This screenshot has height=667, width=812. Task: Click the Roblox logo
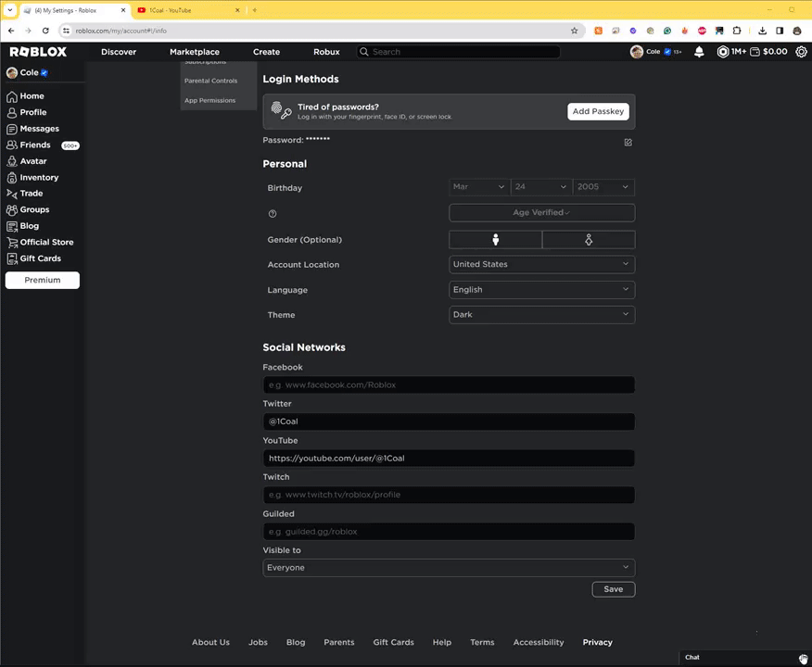38,52
